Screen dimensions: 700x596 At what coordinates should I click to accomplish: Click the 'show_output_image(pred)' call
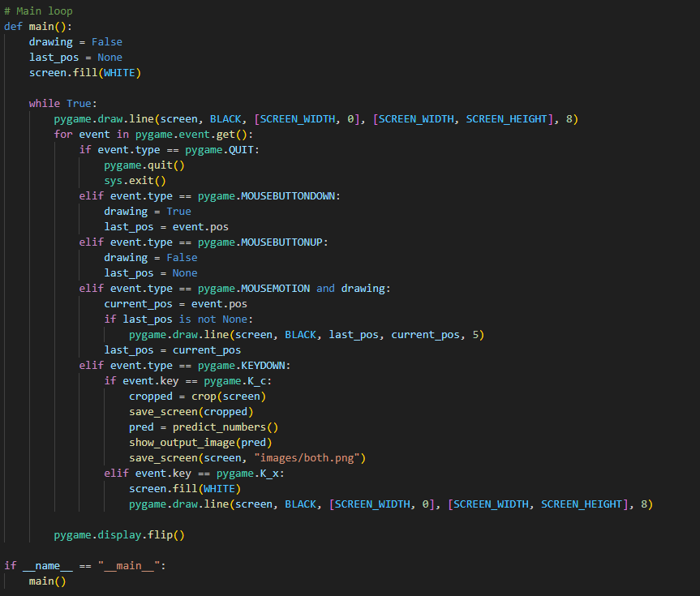point(200,443)
